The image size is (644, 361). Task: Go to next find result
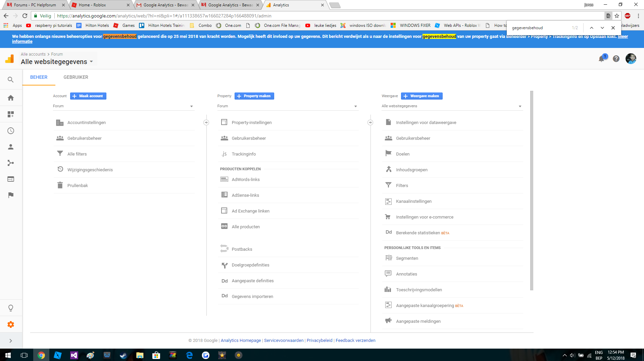point(602,28)
